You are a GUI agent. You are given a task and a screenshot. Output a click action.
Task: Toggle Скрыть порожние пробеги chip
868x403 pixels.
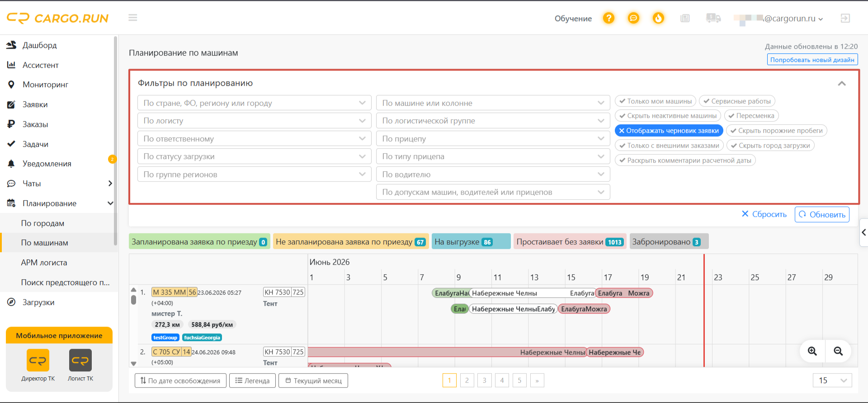(x=776, y=131)
